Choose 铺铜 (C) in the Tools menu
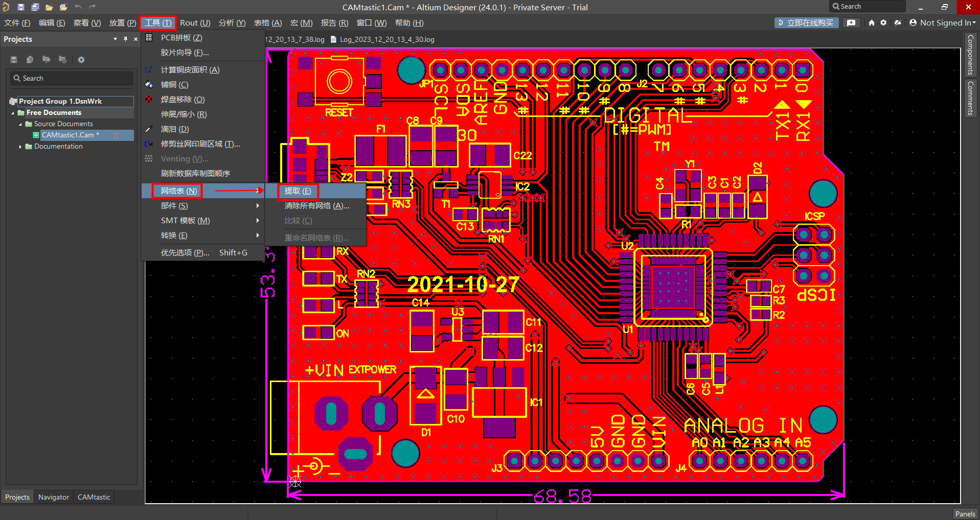980x520 pixels. click(x=175, y=85)
